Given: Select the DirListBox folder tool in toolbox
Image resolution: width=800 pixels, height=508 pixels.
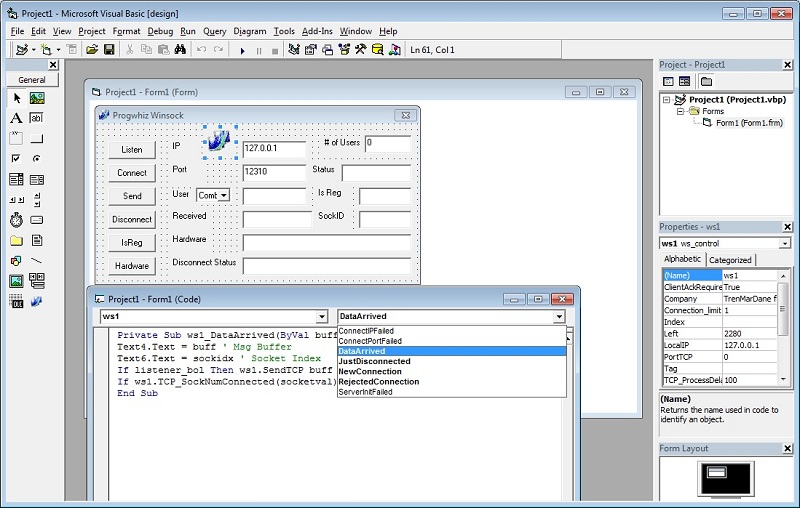Looking at the screenshot, I should 16,241.
